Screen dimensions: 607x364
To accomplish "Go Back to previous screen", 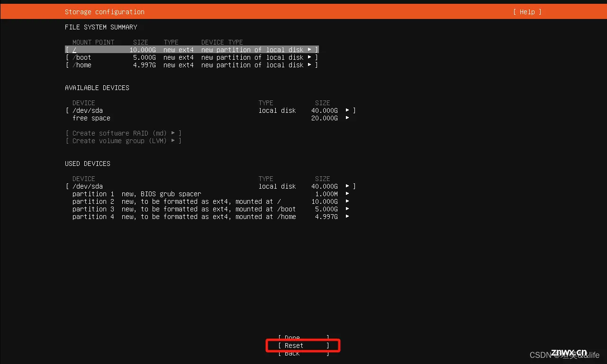I will (303, 353).
